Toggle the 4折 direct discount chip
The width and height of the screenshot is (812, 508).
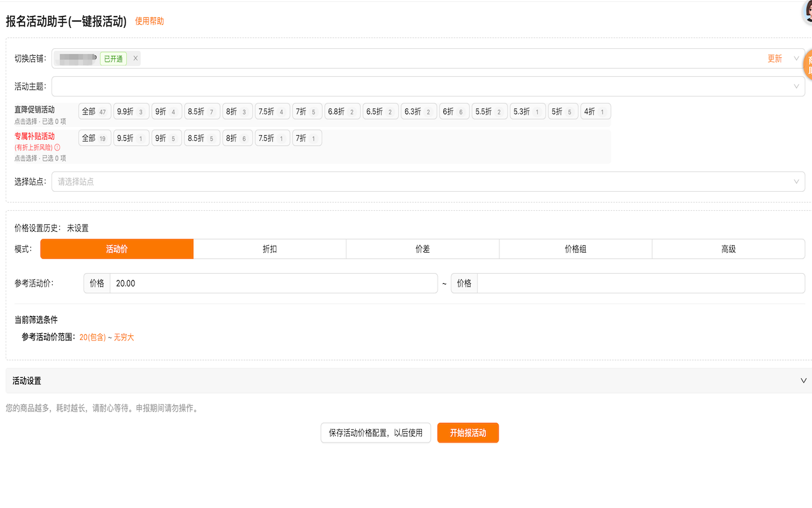click(x=596, y=112)
